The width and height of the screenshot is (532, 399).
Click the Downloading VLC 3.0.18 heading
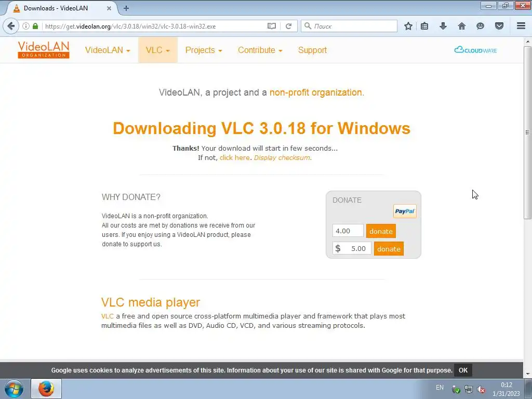(x=262, y=128)
